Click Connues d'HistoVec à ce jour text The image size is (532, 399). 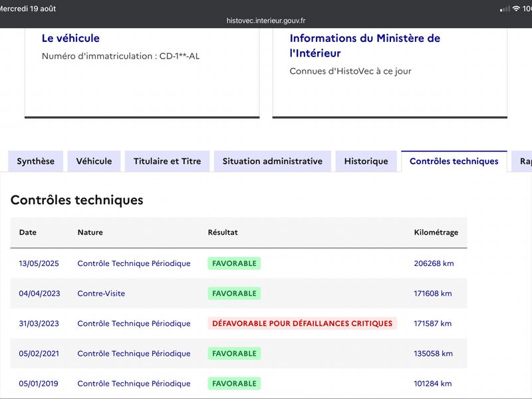pyautogui.click(x=350, y=71)
